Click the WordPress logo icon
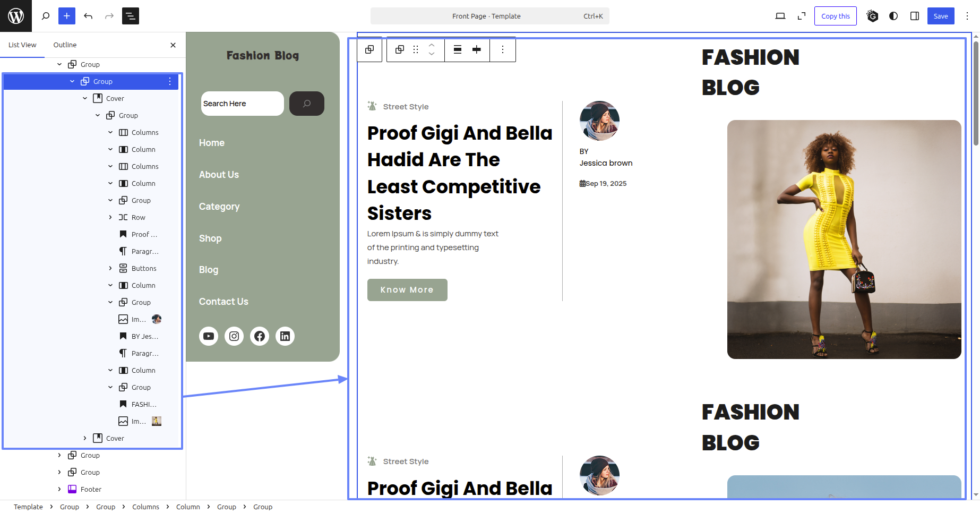The image size is (980, 513). click(16, 16)
